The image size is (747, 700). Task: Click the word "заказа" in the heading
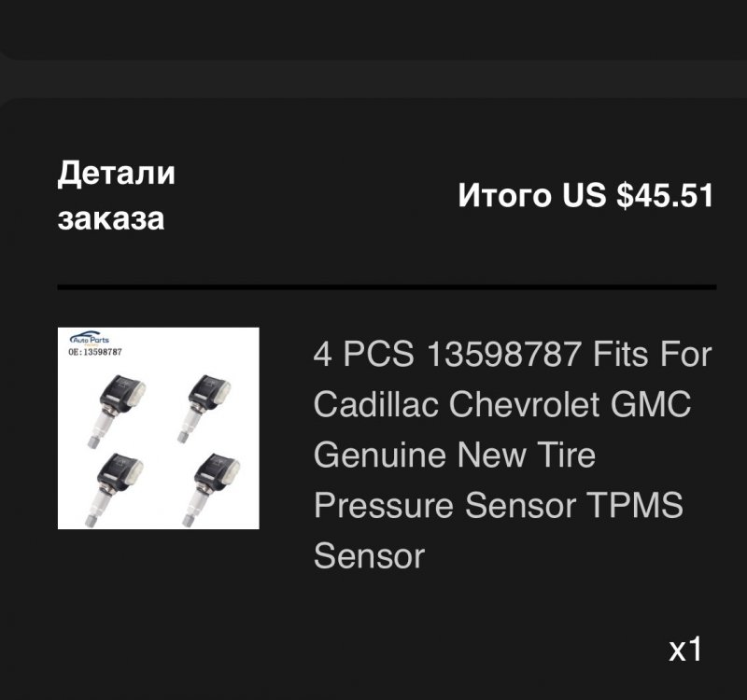click(x=111, y=219)
